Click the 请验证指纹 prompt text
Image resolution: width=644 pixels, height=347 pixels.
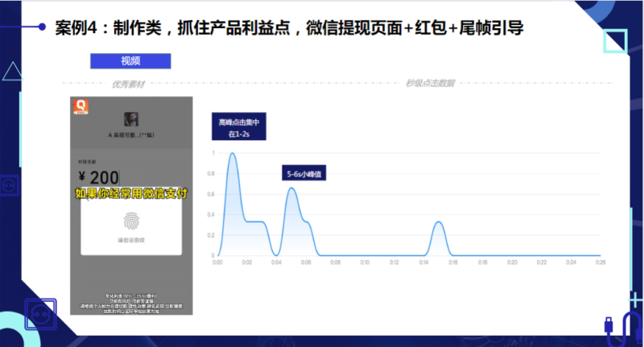[131, 240]
